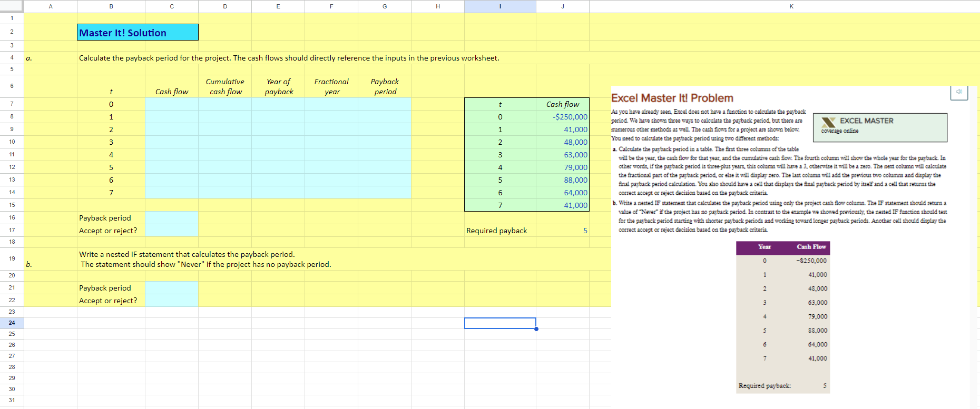Screen dimensions: 980x409
Task: Select empty year of payback cell E11
Action: 278,155
